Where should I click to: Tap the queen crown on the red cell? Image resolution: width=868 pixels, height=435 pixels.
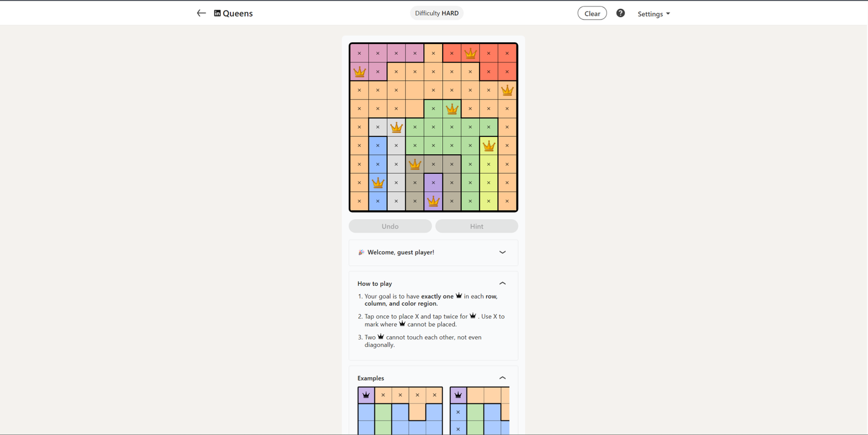470,53
